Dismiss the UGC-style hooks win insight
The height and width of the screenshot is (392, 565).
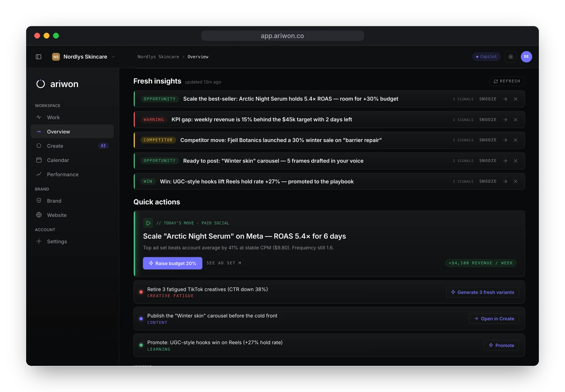click(x=516, y=182)
